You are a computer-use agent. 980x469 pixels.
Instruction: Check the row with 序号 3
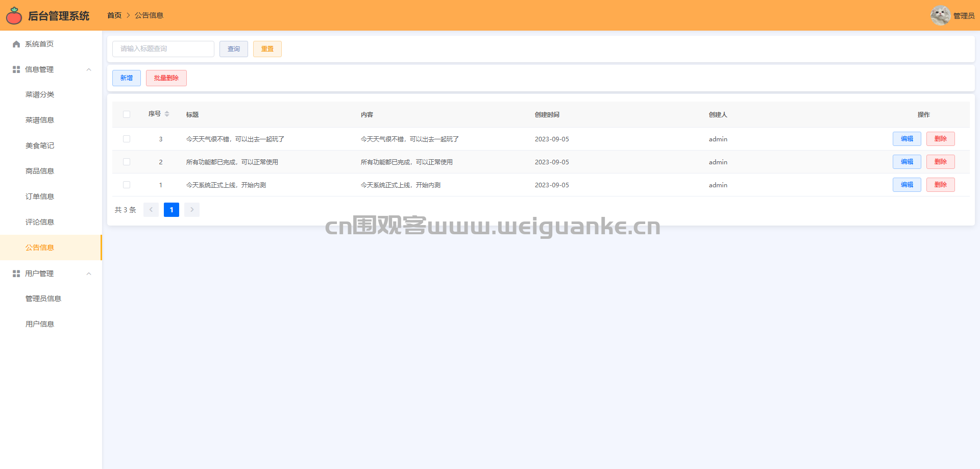(x=127, y=139)
